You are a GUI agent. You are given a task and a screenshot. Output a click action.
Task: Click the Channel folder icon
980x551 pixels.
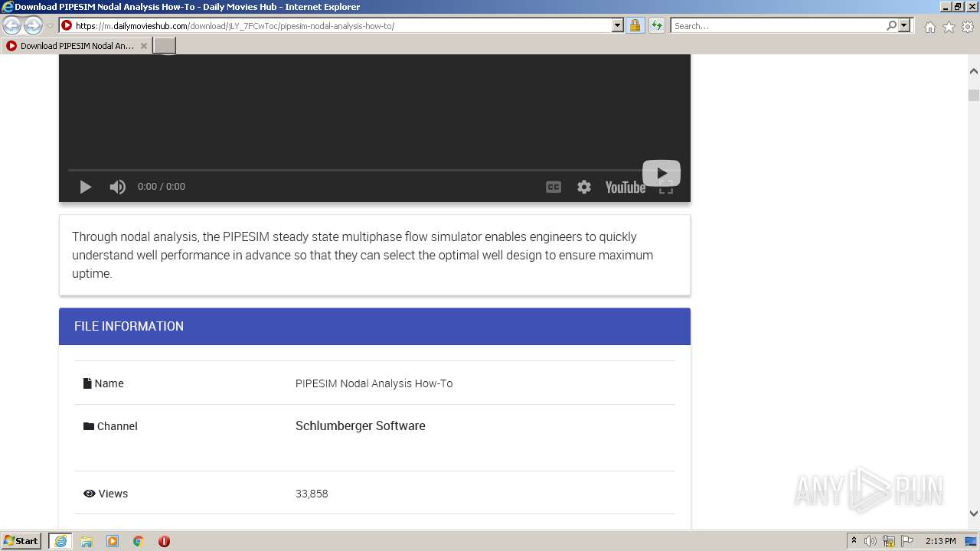(x=89, y=426)
